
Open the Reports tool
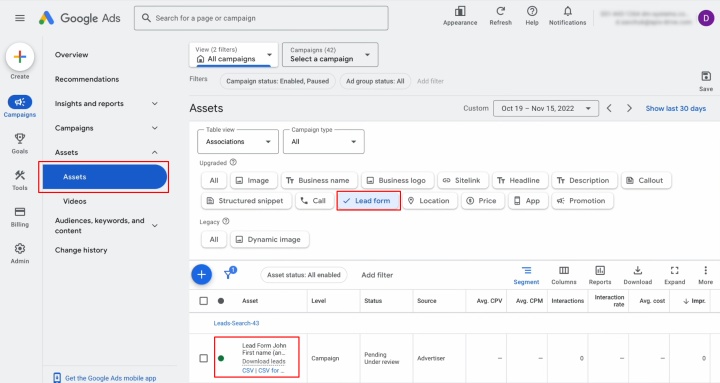pyautogui.click(x=600, y=275)
